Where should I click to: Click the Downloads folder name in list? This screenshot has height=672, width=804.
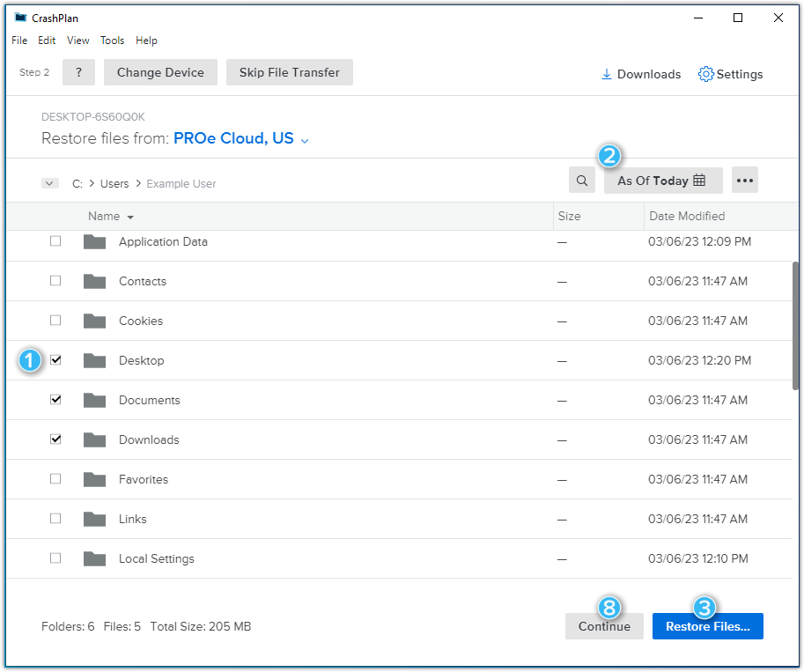click(x=149, y=439)
